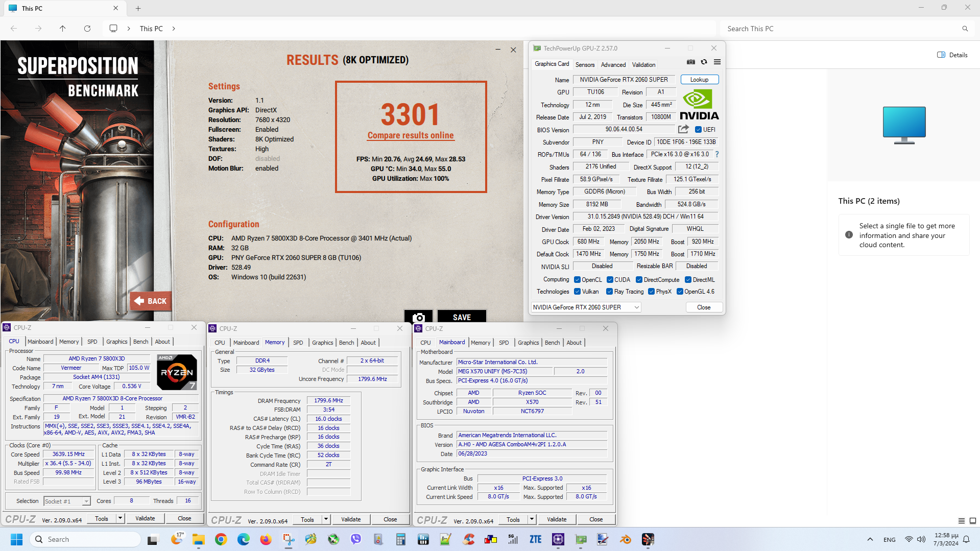980x551 pixels.
Task: Open Google Chrome from the taskbar
Action: (x=221, y=539)
